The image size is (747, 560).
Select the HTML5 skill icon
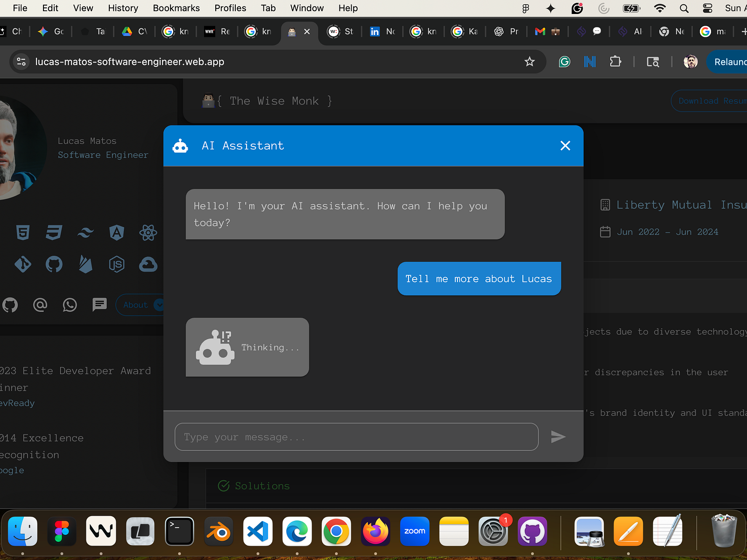(x=23, y=232)
